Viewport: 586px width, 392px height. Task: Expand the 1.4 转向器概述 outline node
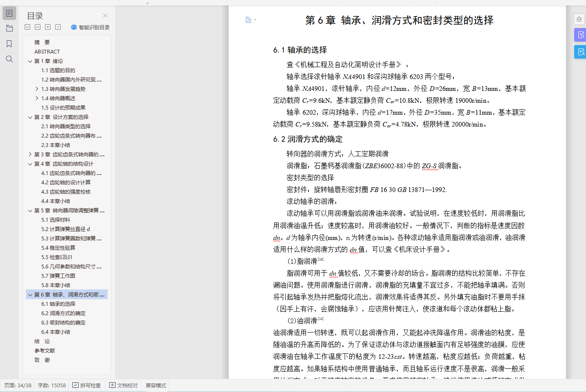click(x=37, y=99)
